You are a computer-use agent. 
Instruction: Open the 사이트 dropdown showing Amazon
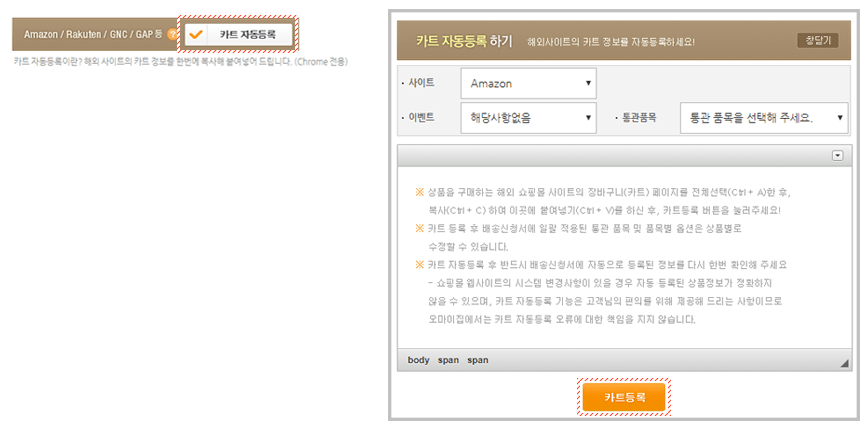click(528, 82)
